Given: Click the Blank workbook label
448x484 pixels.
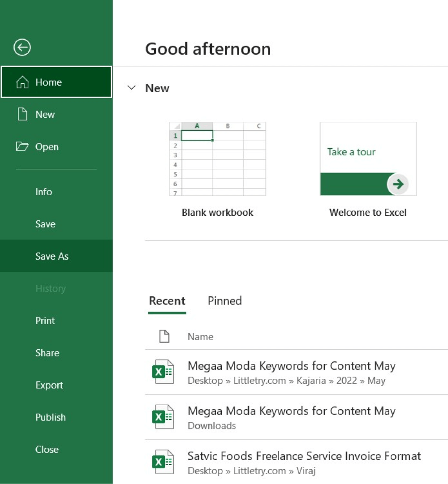Looking at the screenshot, I should (217, 212).
